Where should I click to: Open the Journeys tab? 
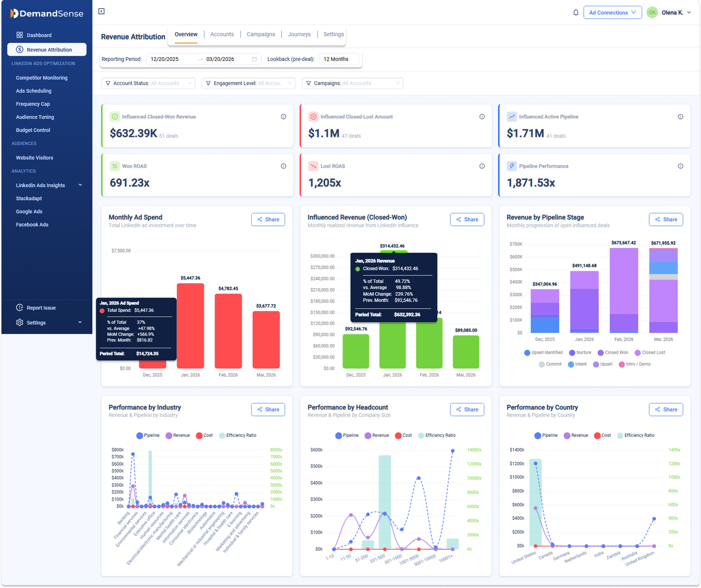tap(299, 34)
